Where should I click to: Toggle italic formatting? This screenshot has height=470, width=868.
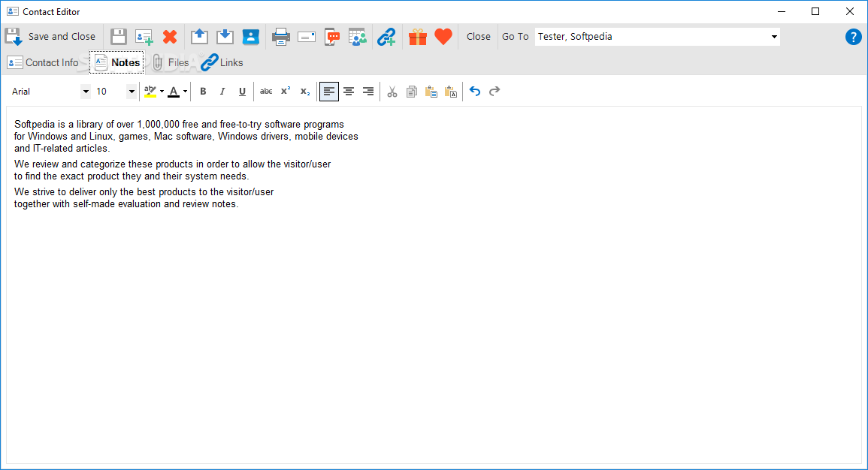point(222,92)
